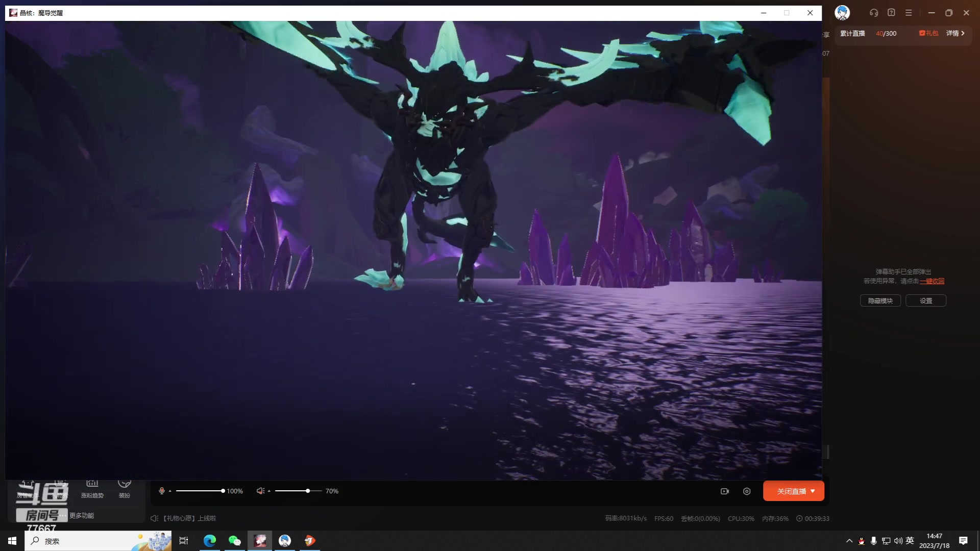Image resolution: width=980 pixels, height=551 pixels.
Task: Open WeChat from the taskbar
Action: 235,541
